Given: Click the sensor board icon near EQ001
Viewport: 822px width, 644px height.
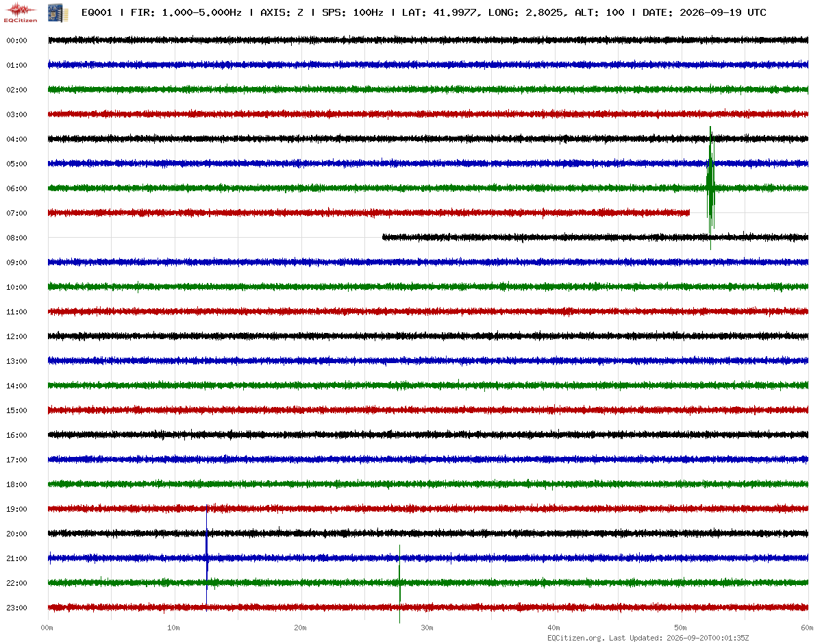Looking at the screenshot, I should [x=53, y=12].
